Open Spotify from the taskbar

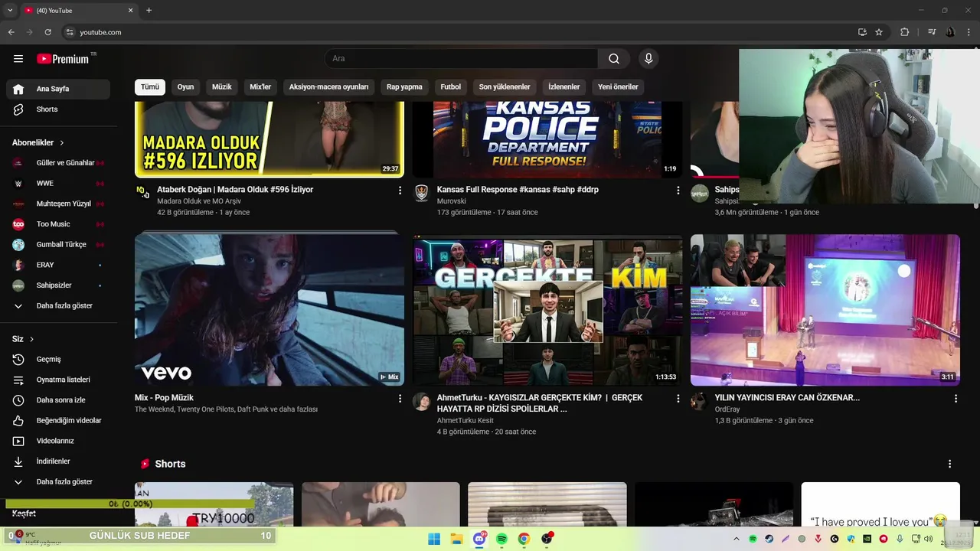(501, 539)
